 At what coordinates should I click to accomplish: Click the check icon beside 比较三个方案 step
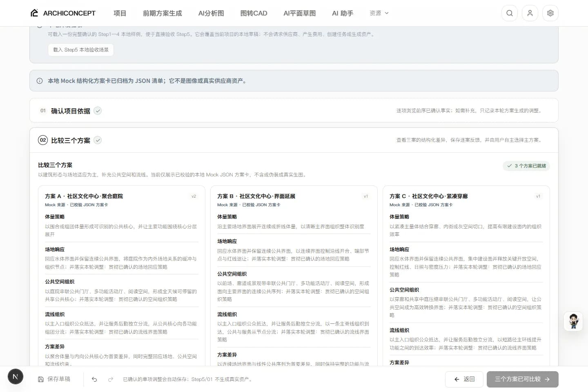(98, 140)
